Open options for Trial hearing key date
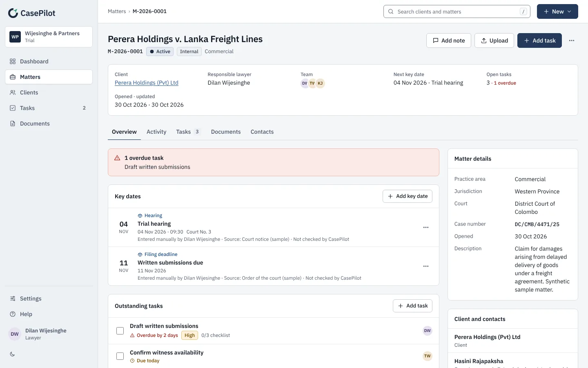This screenshot has height=368, width=588. coord(426,227)
